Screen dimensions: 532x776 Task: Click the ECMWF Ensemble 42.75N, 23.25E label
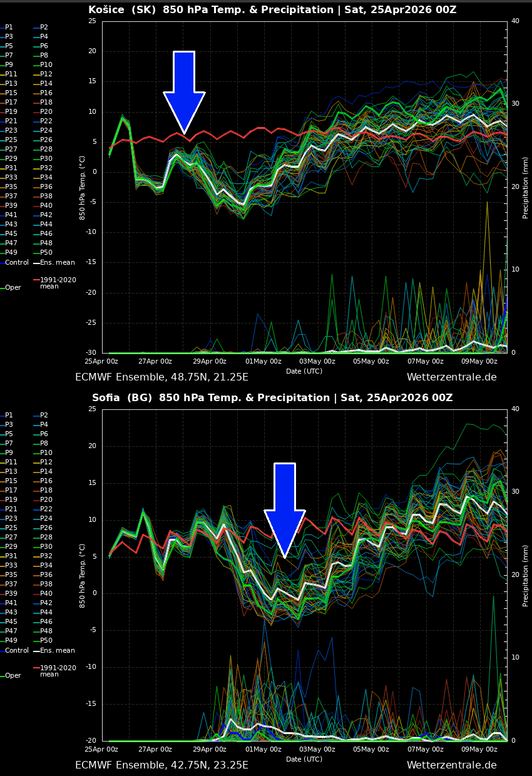(161, 765)
